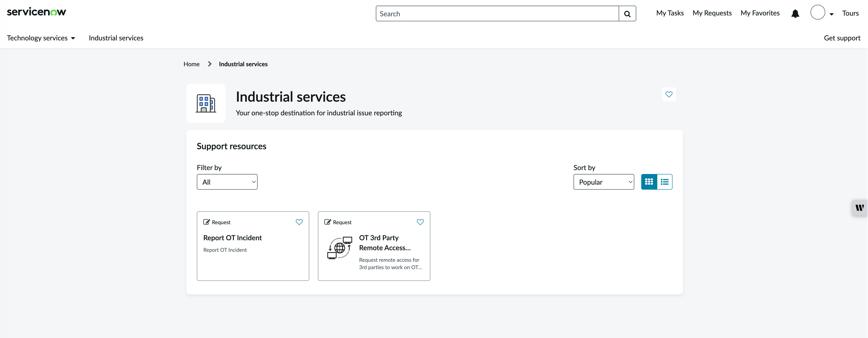868x338 pixels.
Task: Open the notifications bell
Action: [795, 13]
